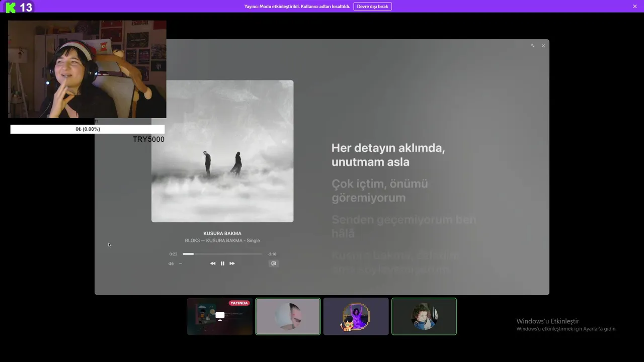The width and height of the screenshot is (644, 362).
Task: Select the green-bordered participant tile with photo
Action: pos(424,316)
